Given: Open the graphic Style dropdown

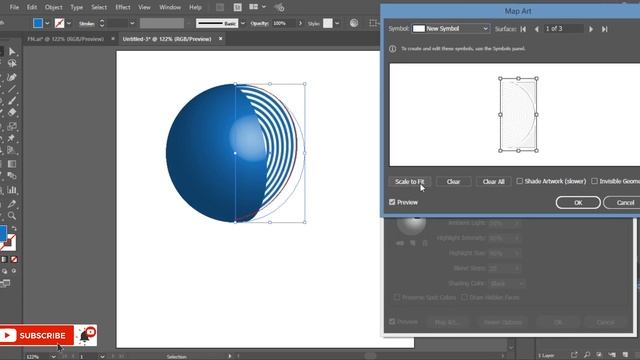Looking at the screenshot, I should (x=337, y=23).
